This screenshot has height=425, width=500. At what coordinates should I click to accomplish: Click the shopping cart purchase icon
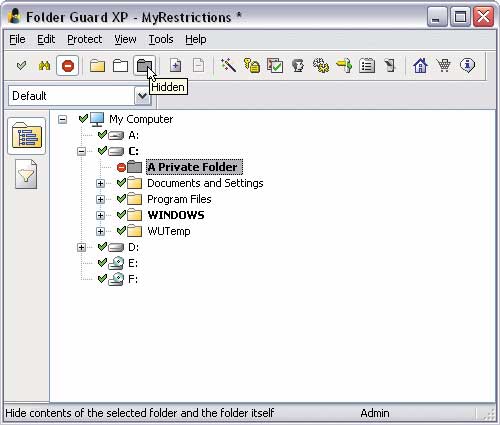[444, 65]
